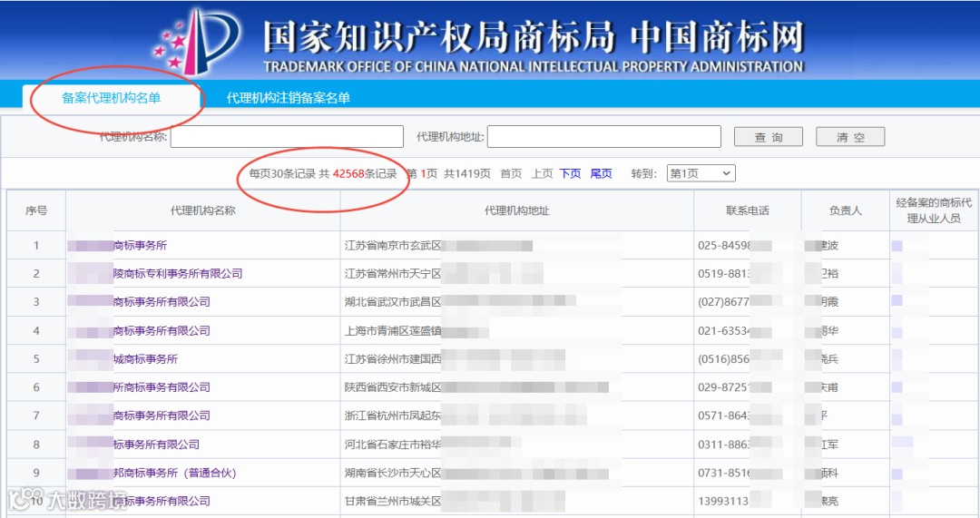Select phone number starting 0571-864
The height and width of the screenshot is (518, 980).
[x=724, y=415]
